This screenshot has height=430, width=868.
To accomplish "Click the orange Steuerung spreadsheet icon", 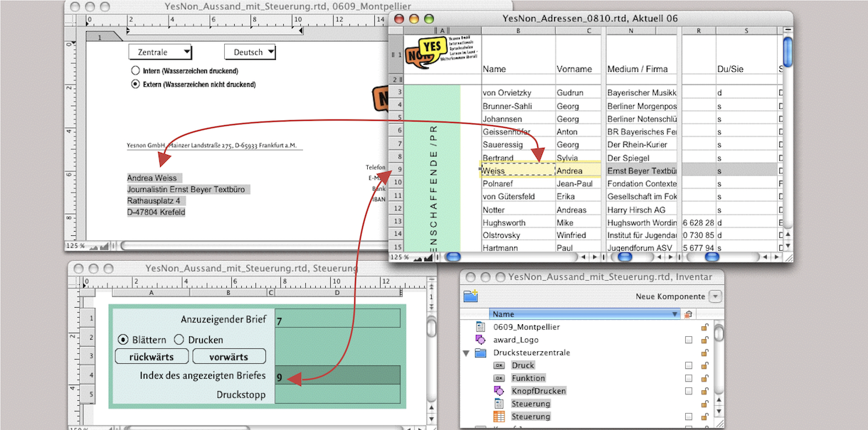I will tap(499, 416).
